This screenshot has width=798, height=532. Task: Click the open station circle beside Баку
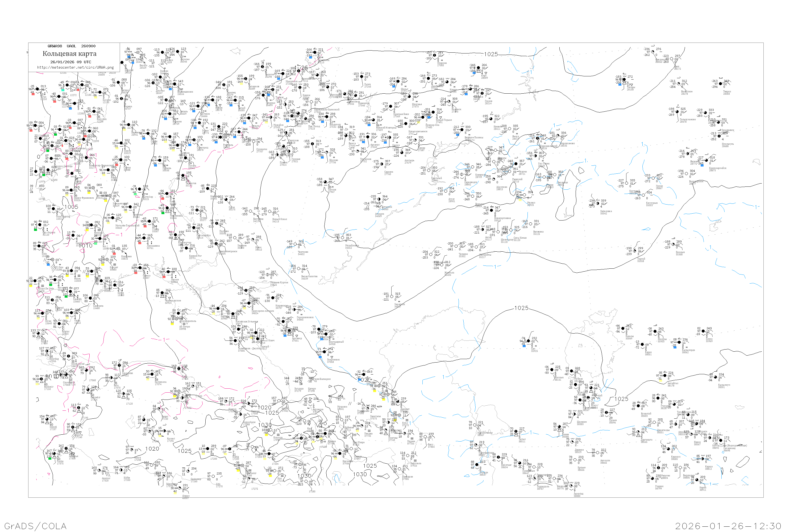tap(425, 437)
